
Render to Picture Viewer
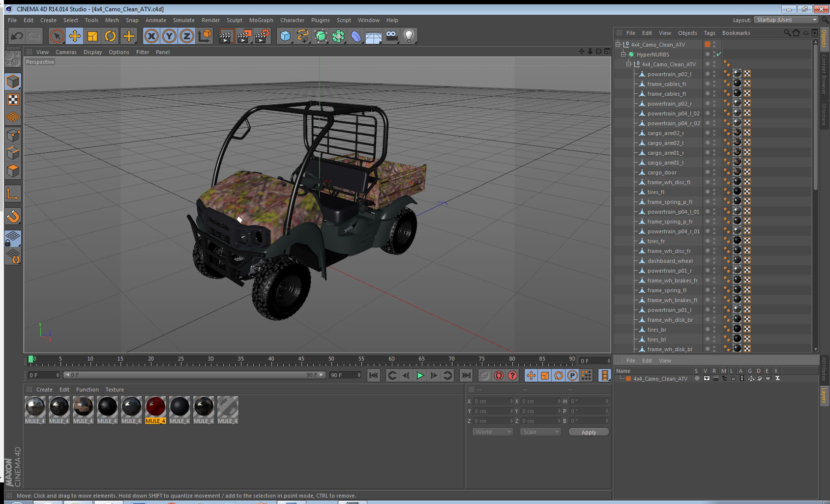(244, 36)
